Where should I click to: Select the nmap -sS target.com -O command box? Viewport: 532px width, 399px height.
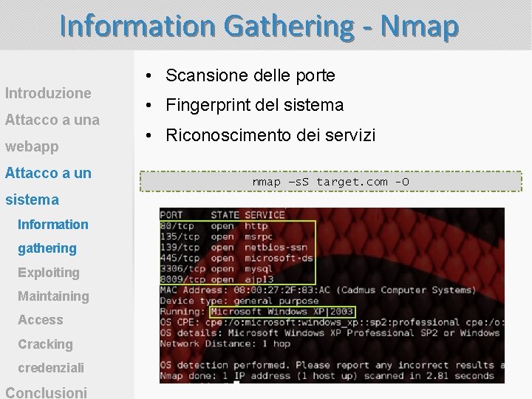click(x=331, y=182)
